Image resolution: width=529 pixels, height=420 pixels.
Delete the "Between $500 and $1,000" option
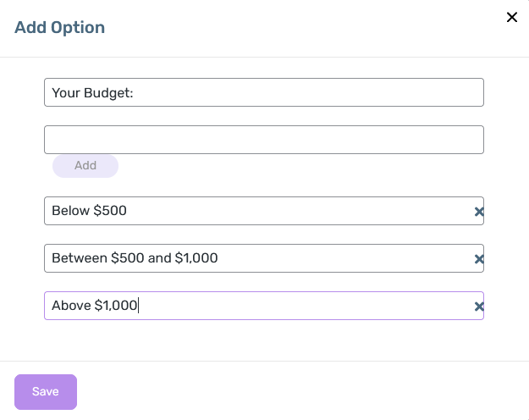(479, 259)
